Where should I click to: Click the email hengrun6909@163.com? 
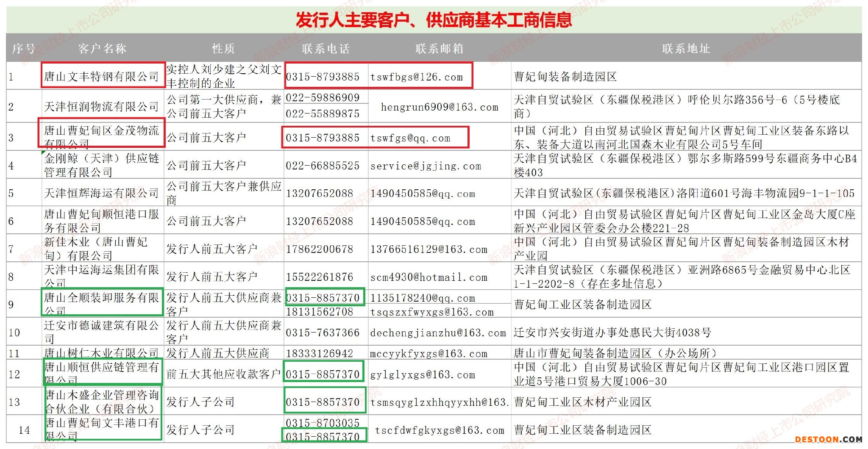point(440,107)
